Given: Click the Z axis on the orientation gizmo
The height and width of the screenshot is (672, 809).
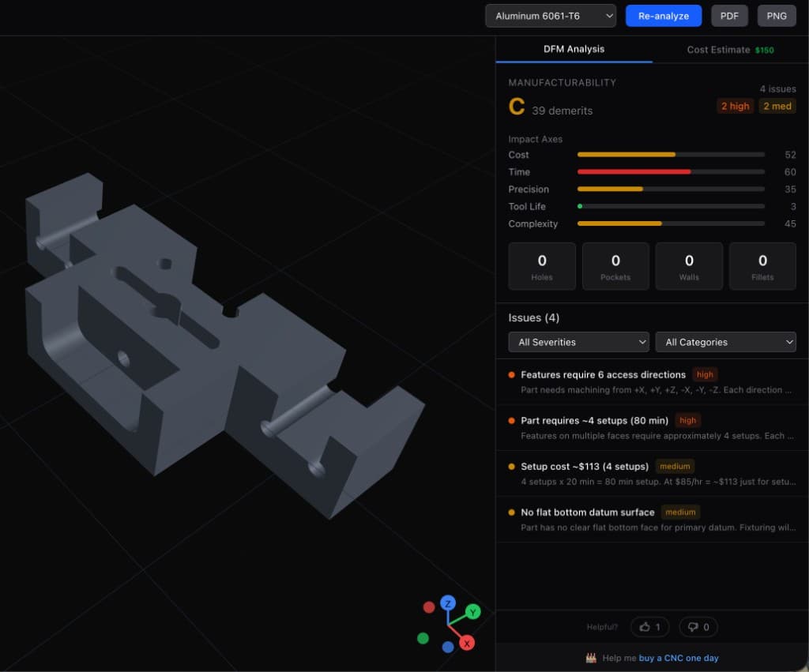Looking at the screenshot, I should (x=448, y=603).
